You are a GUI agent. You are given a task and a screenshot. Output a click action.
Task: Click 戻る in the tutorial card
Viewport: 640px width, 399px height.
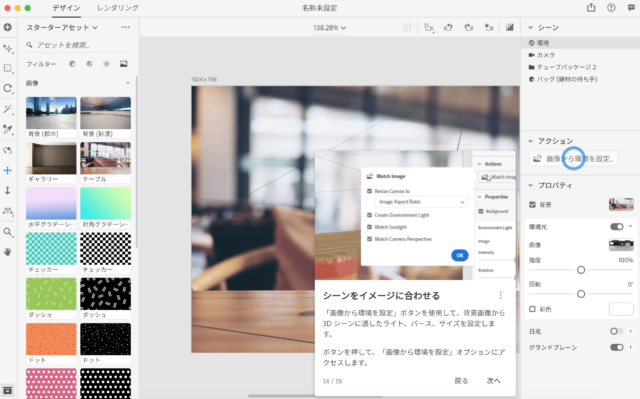[461, 381]
